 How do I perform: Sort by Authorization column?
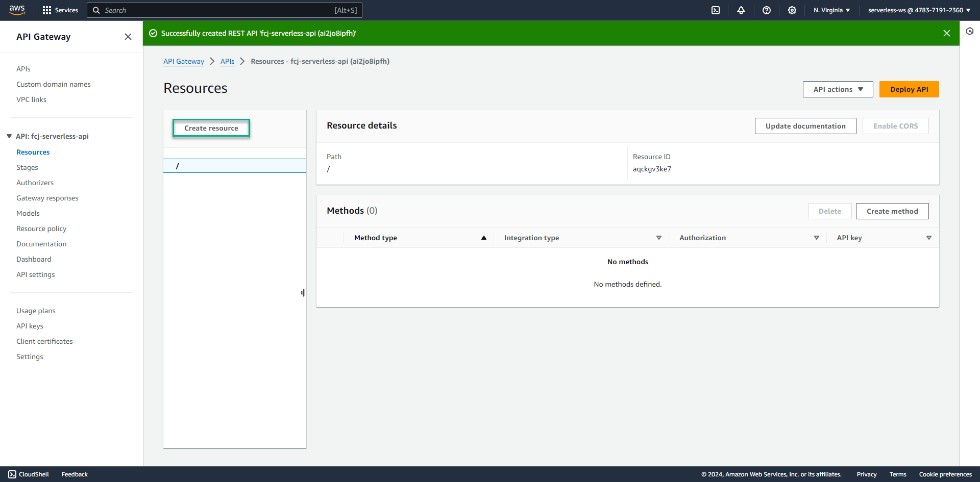tap(817, 238)
